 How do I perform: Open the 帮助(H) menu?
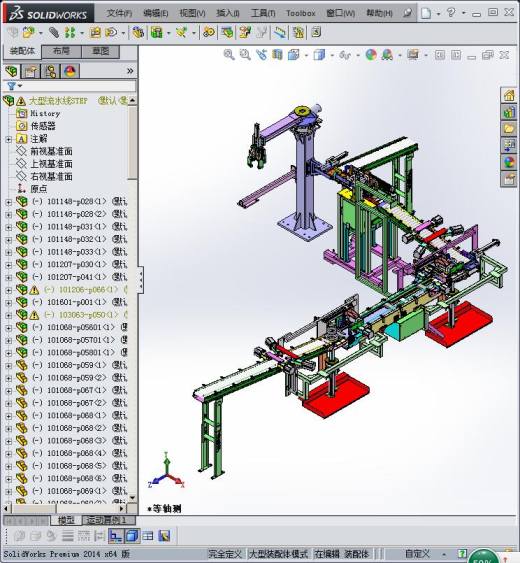(x=379, y=13)
